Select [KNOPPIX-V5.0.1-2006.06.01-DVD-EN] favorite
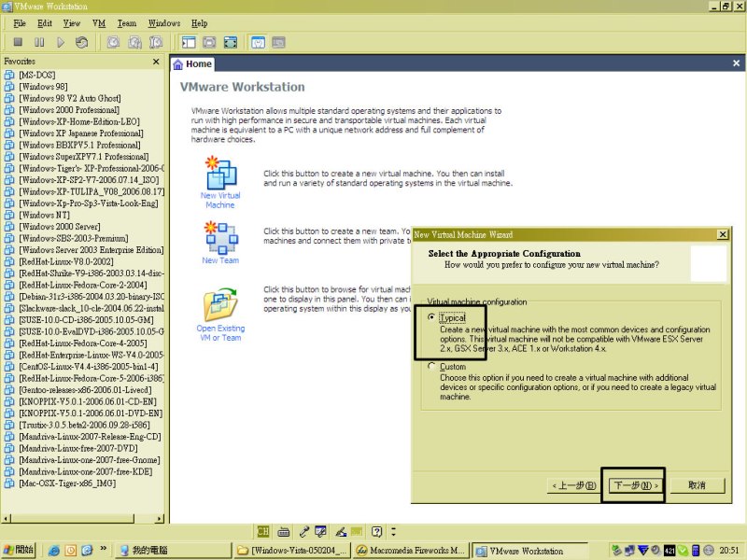Screen dimensions: 747x560 pyautogui.click(x=91, y=413)
